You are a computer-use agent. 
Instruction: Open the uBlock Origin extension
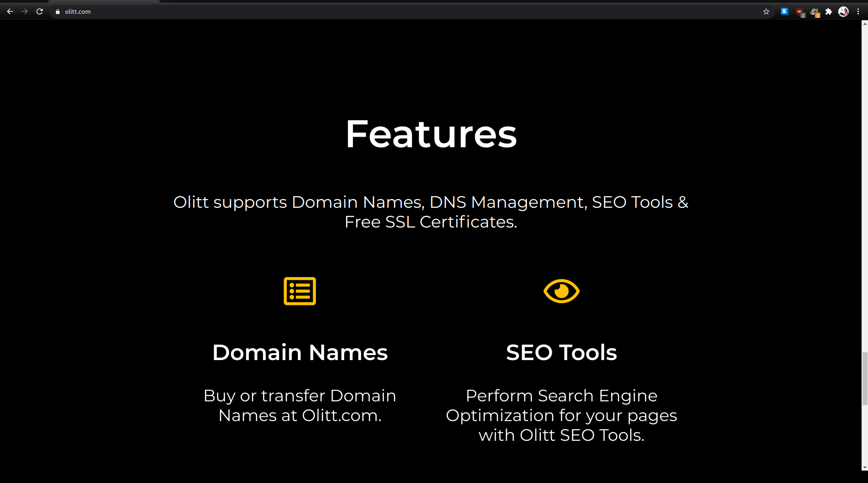[800, 12]
